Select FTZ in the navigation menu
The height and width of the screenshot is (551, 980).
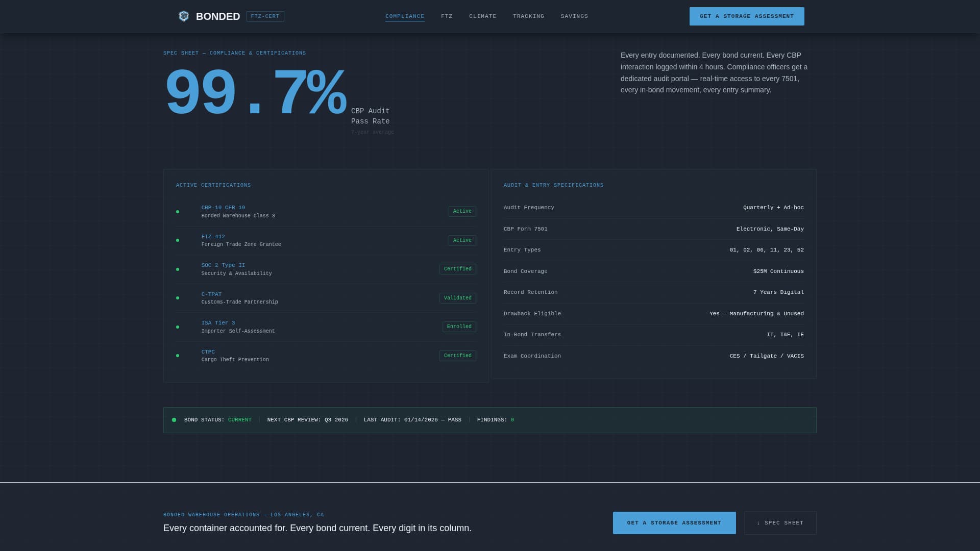447,16
